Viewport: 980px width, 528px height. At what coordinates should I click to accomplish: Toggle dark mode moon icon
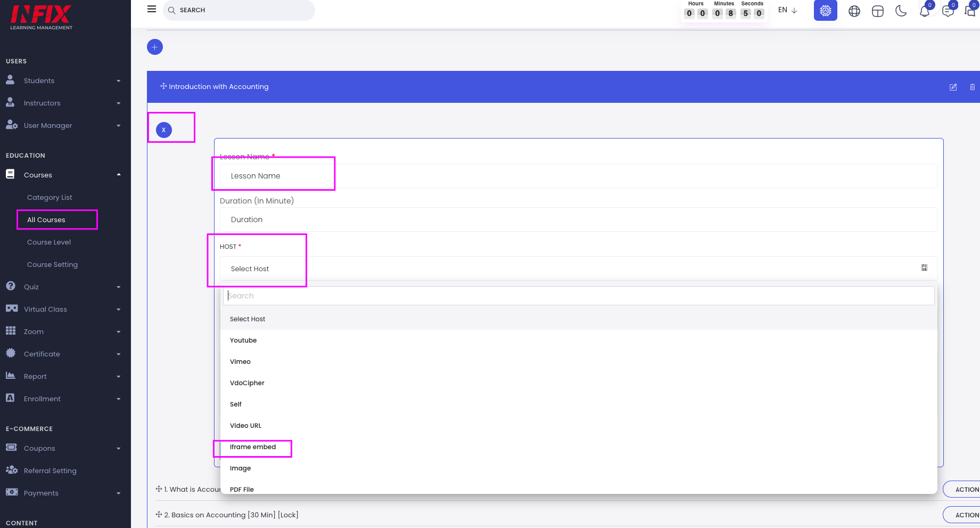click(x=901, y=11)
